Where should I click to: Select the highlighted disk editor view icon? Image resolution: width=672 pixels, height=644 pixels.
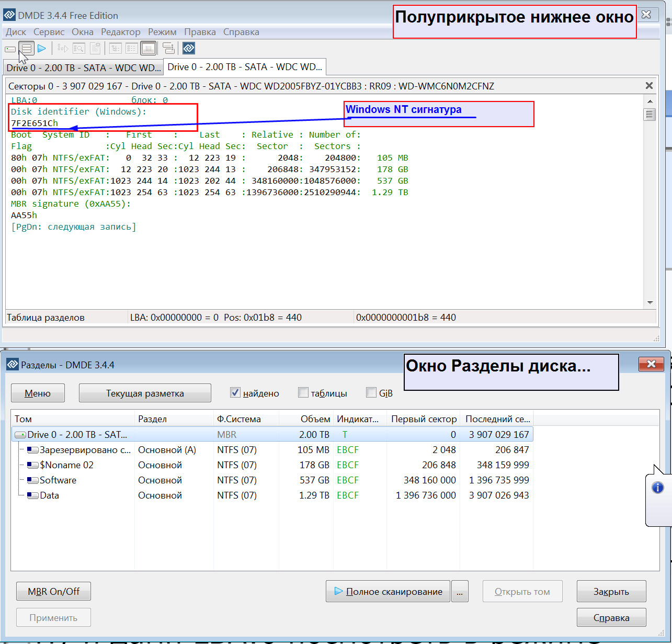pos(149,49)
